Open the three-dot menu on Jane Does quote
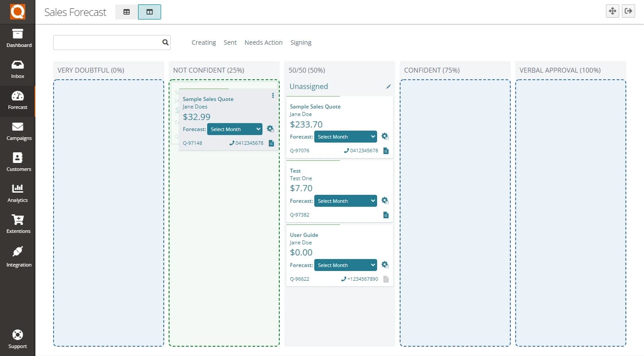 point(273,95)
